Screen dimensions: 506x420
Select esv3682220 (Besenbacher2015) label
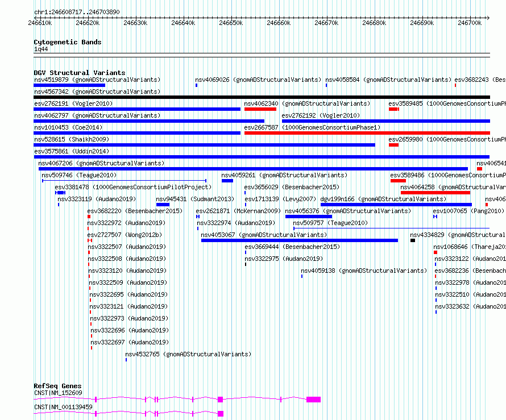(x=135, y=211)
